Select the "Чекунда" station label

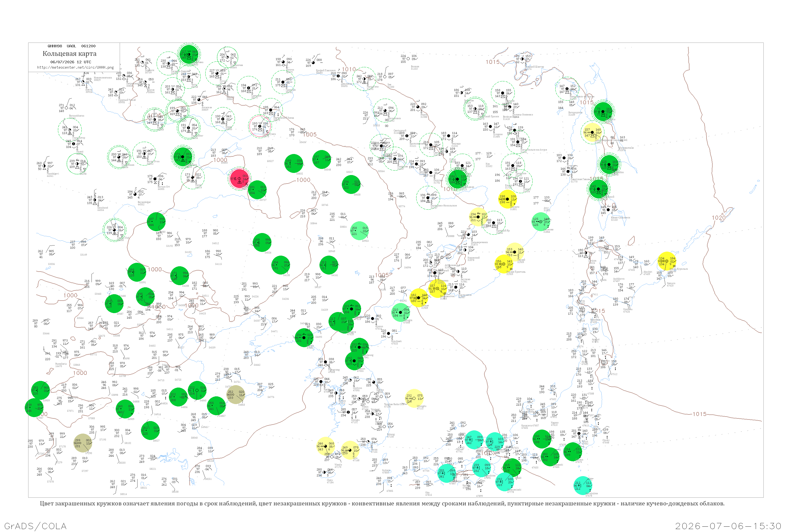456,144
